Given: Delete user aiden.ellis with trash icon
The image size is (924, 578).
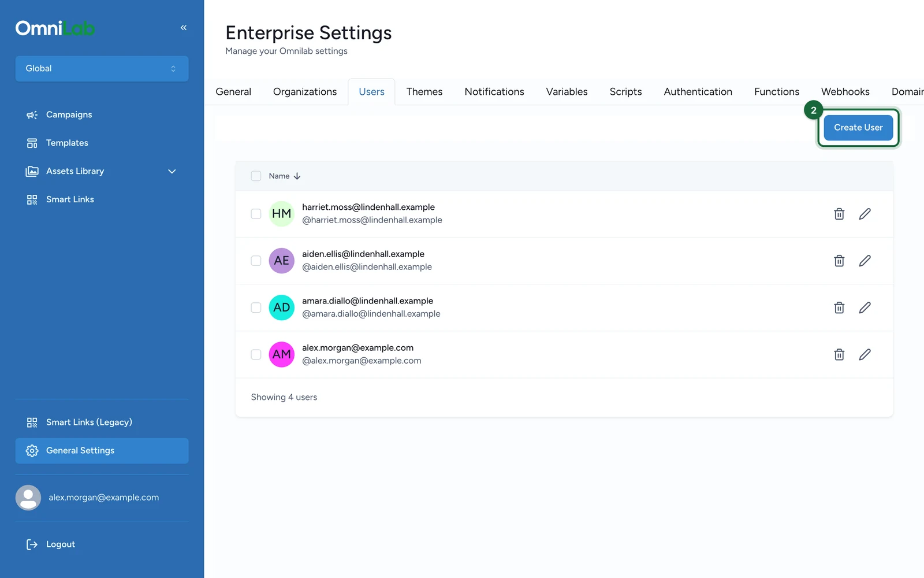Looking at the screenshot, I should click(839, 261).
